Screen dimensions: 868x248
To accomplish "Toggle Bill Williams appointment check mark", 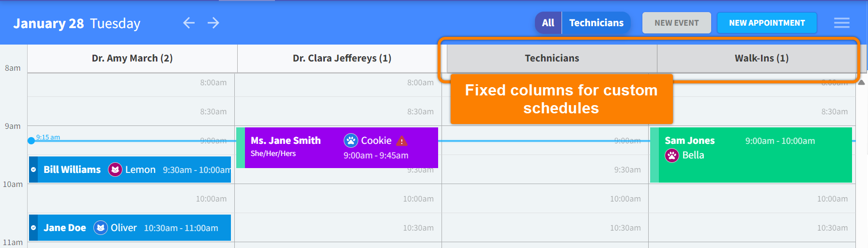I will point(33,170).
